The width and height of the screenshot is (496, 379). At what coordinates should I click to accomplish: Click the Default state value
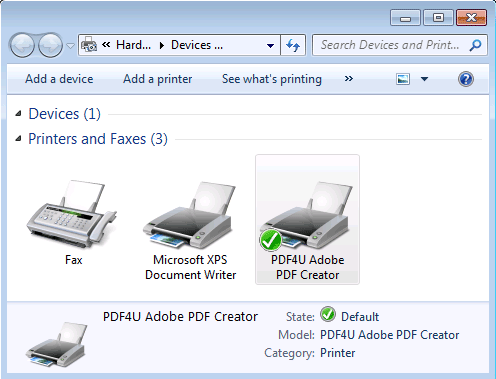pyautogui.click(x=360, y=317)
